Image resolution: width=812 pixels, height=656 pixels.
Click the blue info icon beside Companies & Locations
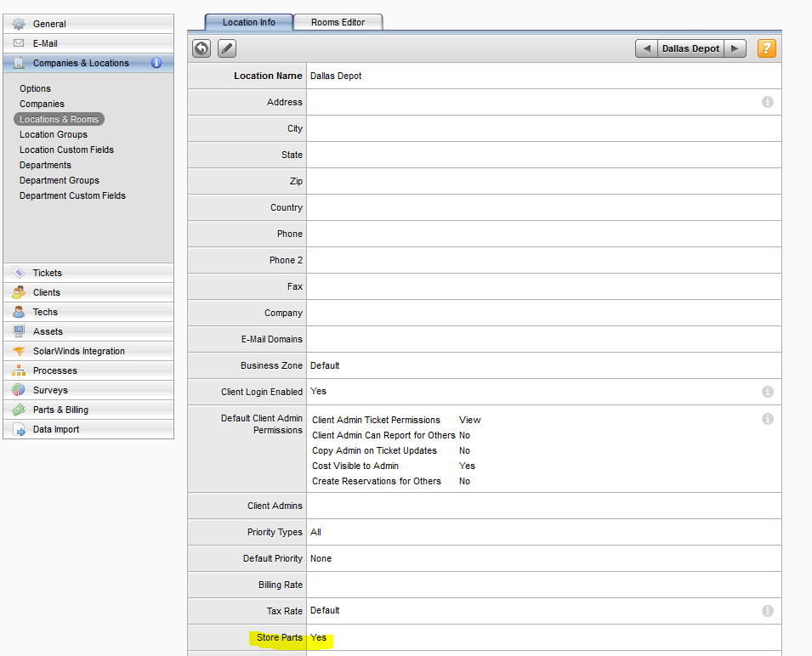pyautogui.click(x=156, y=63)
